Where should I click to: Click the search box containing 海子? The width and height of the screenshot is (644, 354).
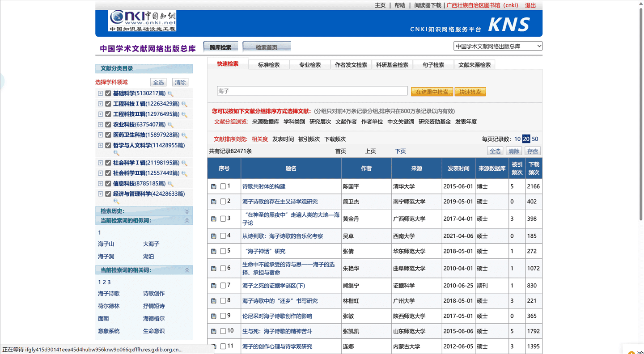(x=312, y=91)
